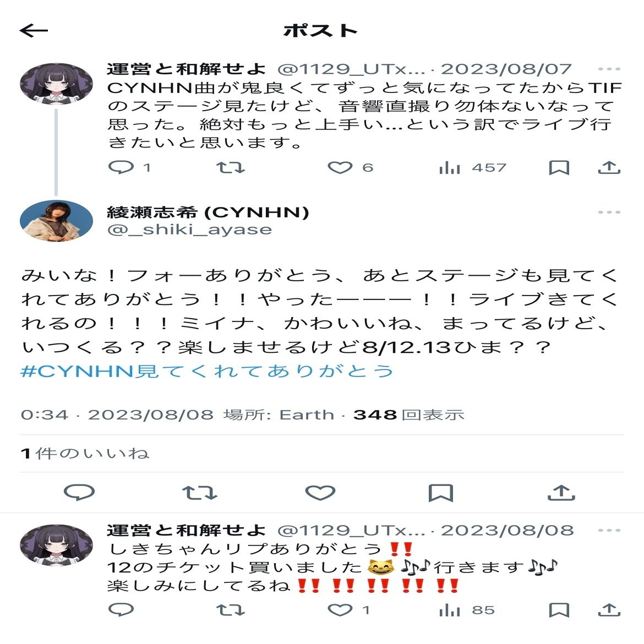Share the first tweet dated 2023/08/07
Screen dimensions: 644x644
(x=609, y=167)
